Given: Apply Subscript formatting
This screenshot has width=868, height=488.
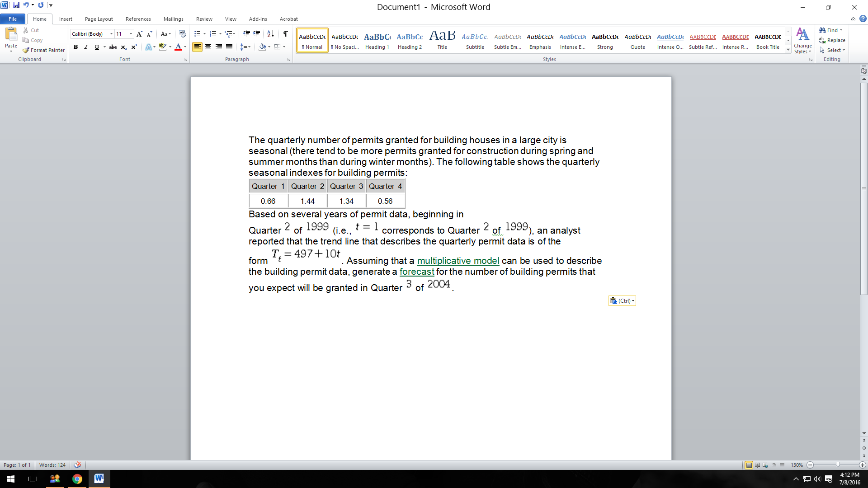Looking at the screenshot, I should point(123,47).
